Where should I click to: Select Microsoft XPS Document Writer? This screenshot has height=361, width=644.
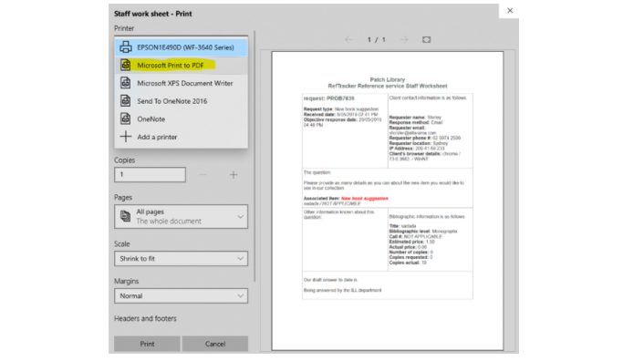[182, 83]
